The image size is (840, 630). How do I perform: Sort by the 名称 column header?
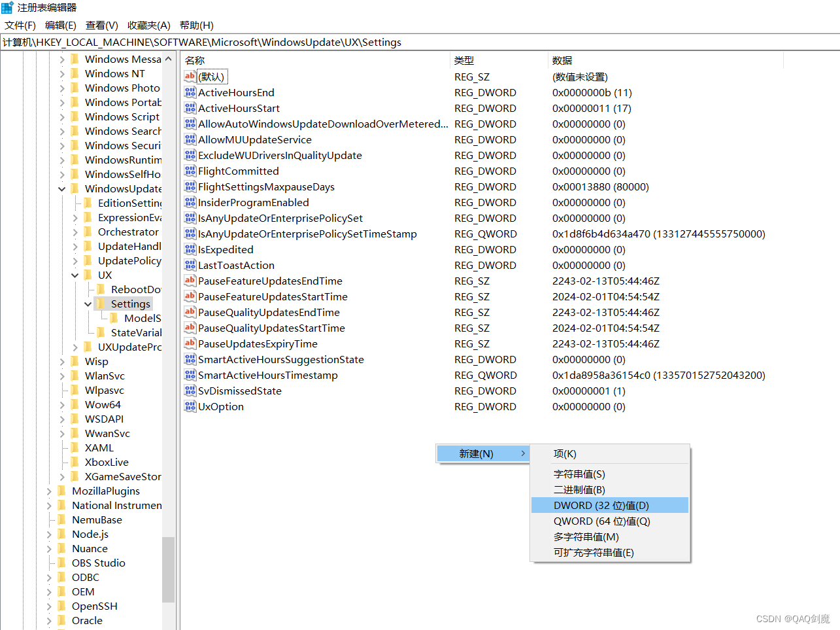coord(316,60)
